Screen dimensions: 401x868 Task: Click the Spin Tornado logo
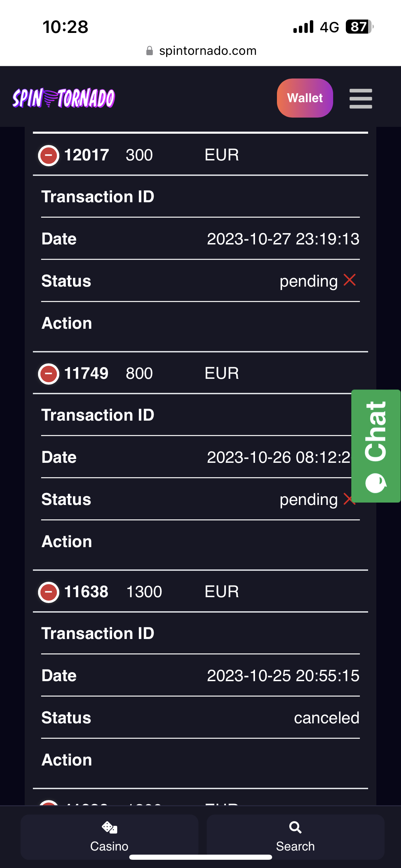(x=64, y=98)
